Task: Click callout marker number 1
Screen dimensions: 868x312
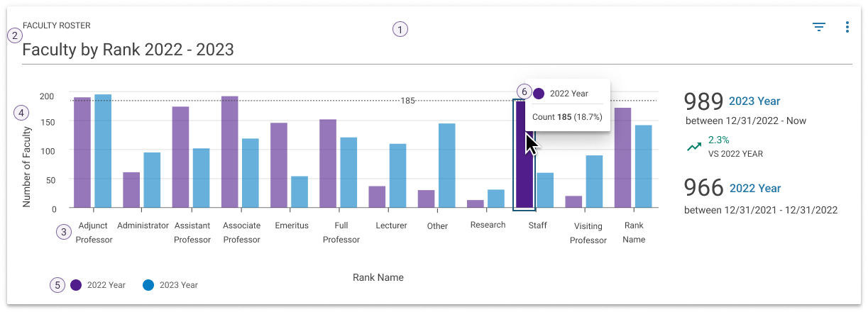Action: [x=400, y=30]
